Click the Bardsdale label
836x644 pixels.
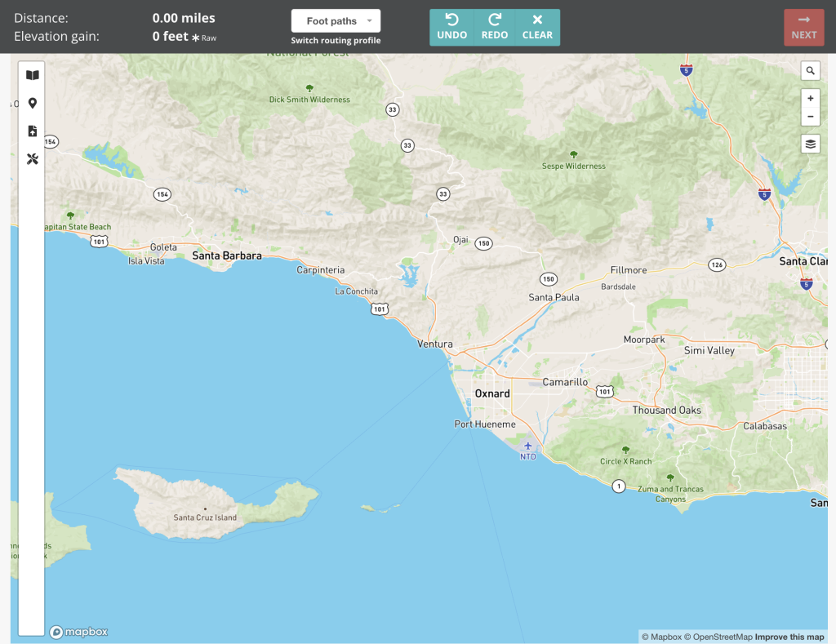point(619,286)
